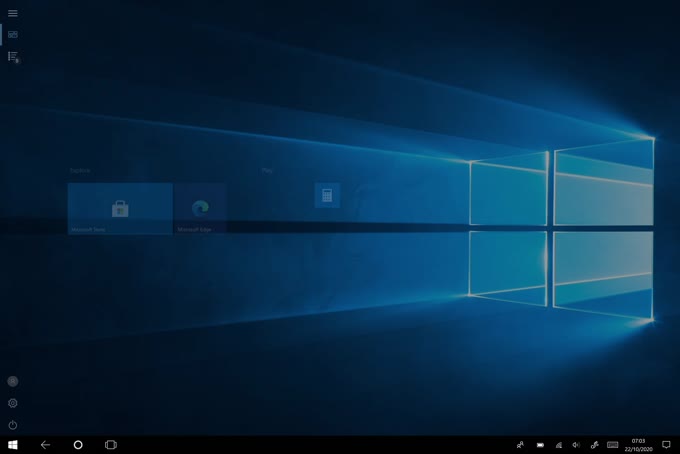Open the People icon in system tray

tap(520, 444)
